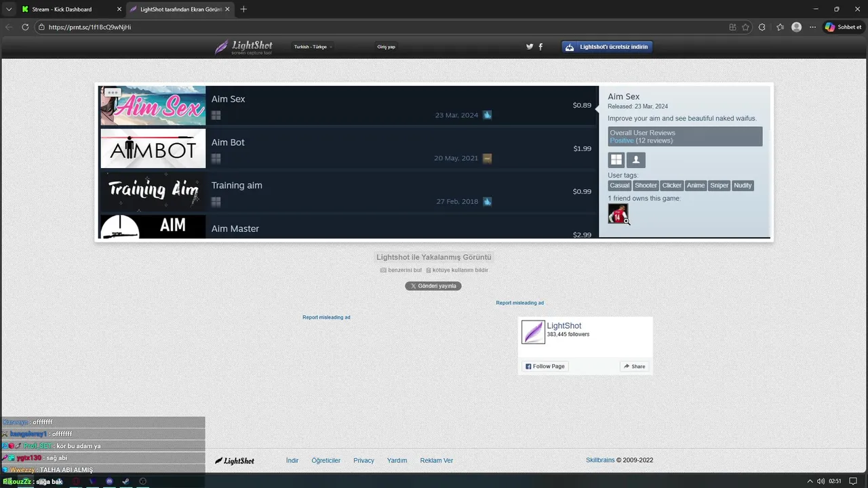Screen dimensions: 868x488
Task: Click the Yardım footer link
Action: [397, 460]
